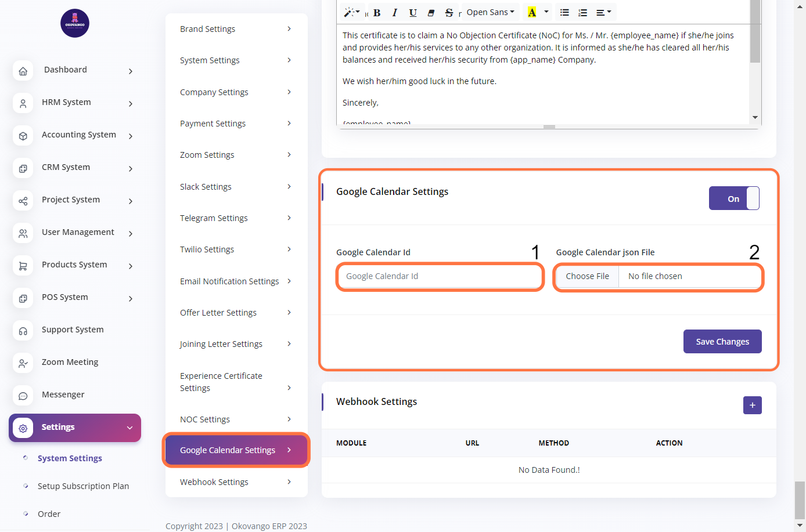Viewport: 806px width, 532px height.
Task: Turn off the Google Calendar toggle
Action: click(x=734, y=198)
